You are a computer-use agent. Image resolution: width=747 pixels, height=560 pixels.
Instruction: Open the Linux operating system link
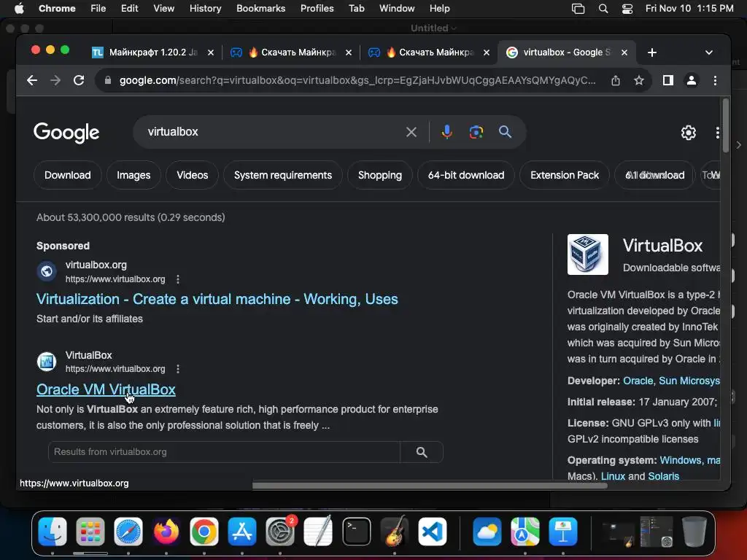point(613,476)
